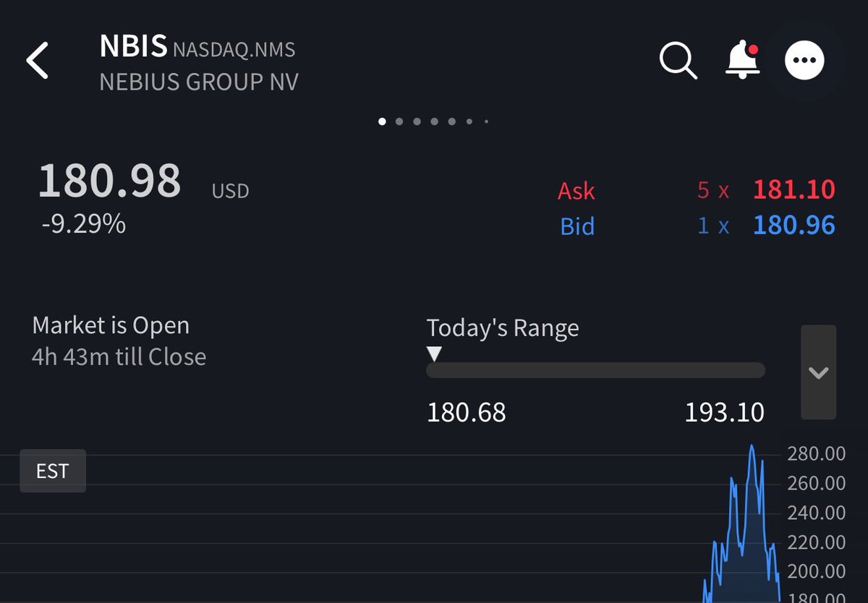Tap the Market is Open status
The height and width of the screenshot is (603, 868).
coord(111,325)
